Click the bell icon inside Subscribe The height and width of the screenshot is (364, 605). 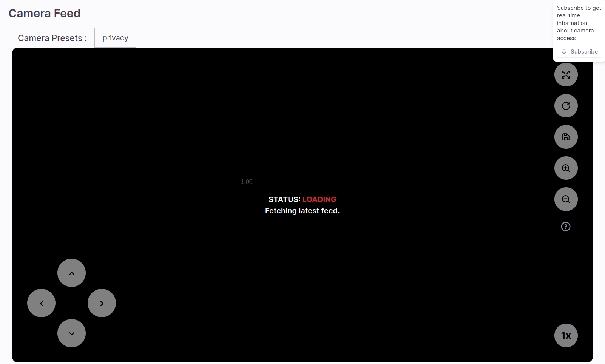click(564, 52)
